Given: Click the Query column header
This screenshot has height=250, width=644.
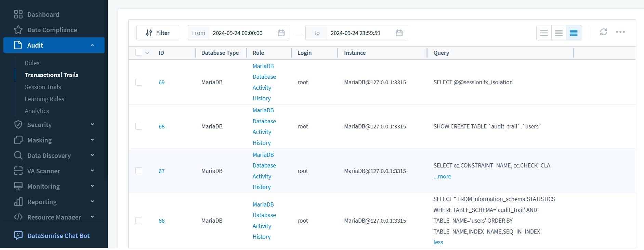Looking at the screenshot, I should 441,53.
